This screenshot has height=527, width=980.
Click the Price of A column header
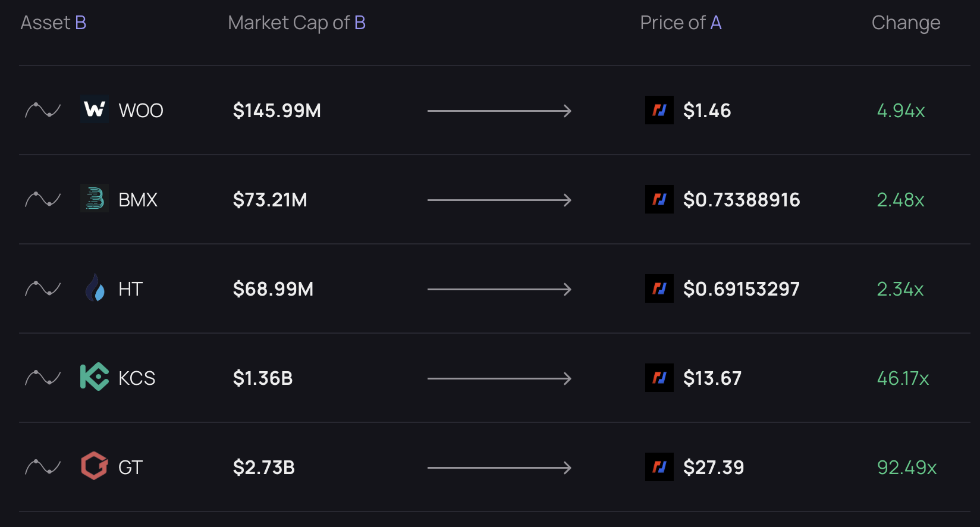(681, 23)
